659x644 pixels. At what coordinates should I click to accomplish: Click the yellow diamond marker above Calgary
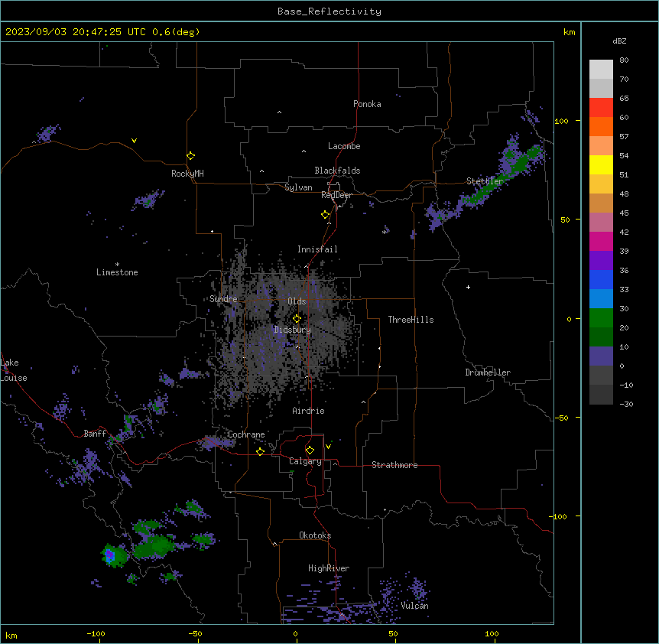310,450
